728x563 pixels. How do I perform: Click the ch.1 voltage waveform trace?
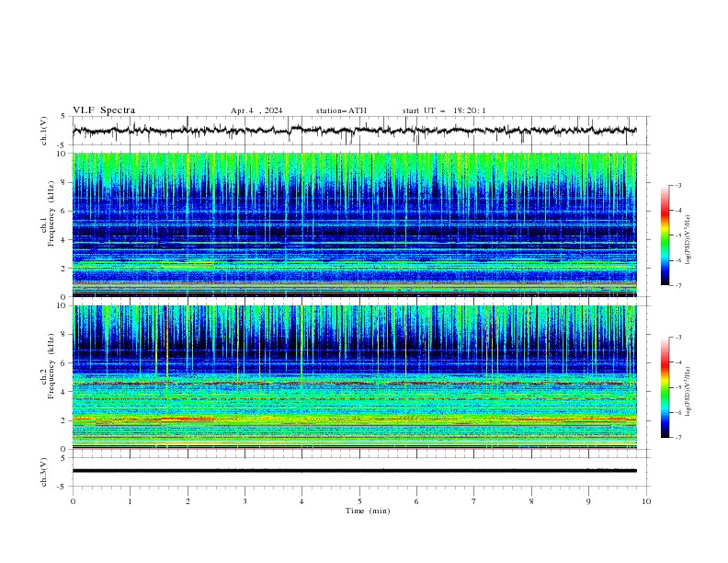pos(355,131)
